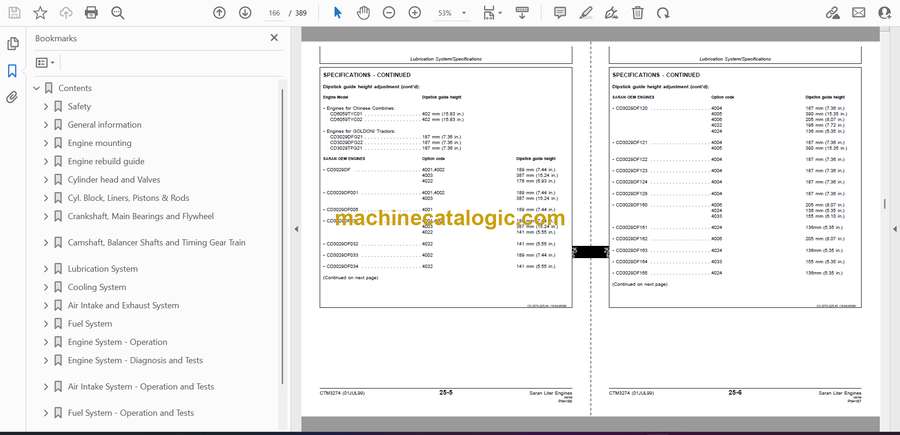Choose the selection arrow tool
The height and width of the screenshot is (435, 900).
(338, 13)
